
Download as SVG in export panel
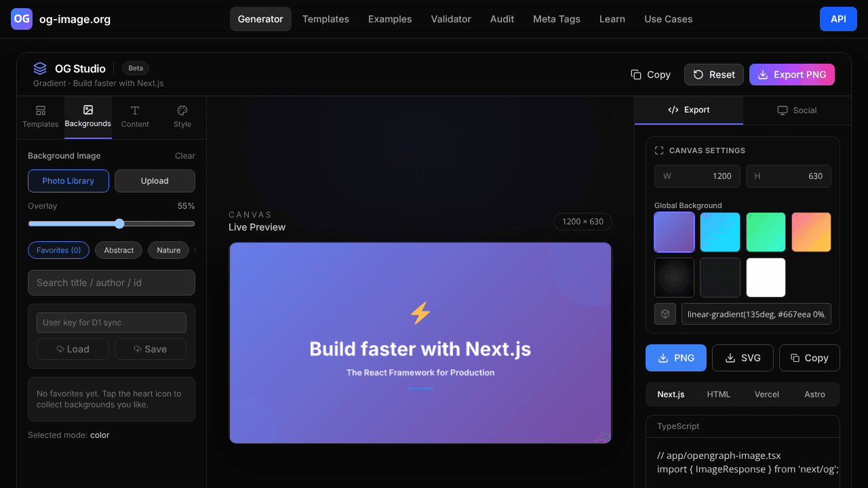(x=743, y=358)
